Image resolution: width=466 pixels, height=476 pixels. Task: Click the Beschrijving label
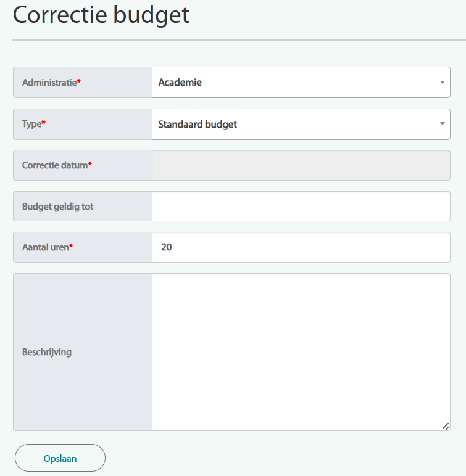click(47, 352)
